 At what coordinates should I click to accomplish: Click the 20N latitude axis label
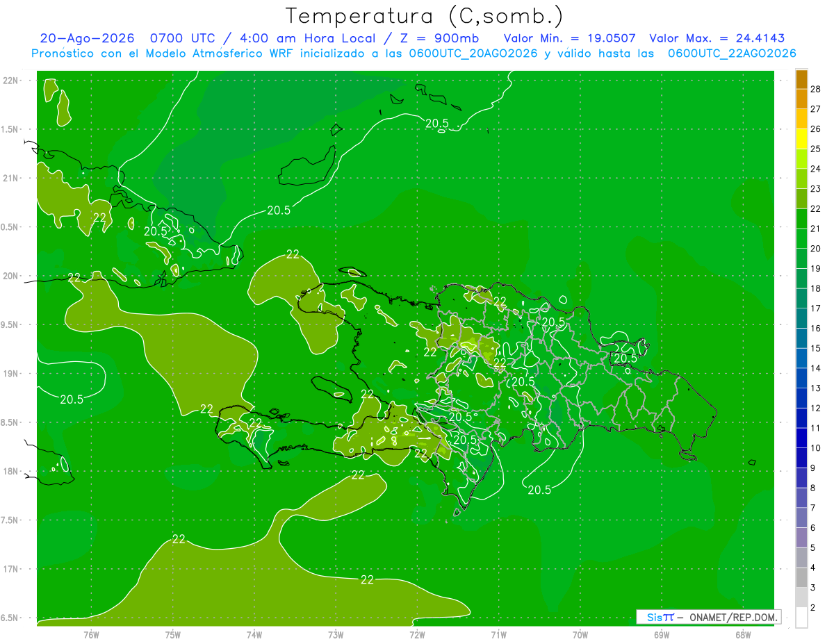pyautogui.click(x=10, y=276)
